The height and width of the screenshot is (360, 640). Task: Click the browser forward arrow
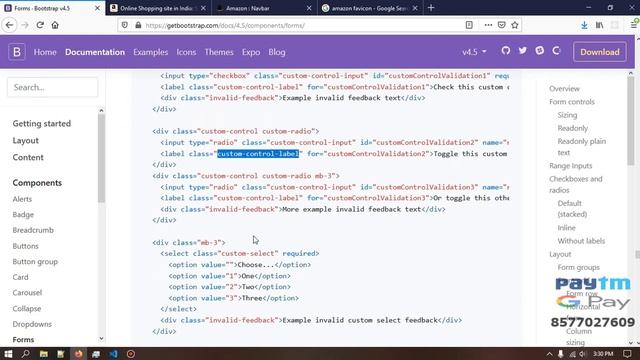25,25
